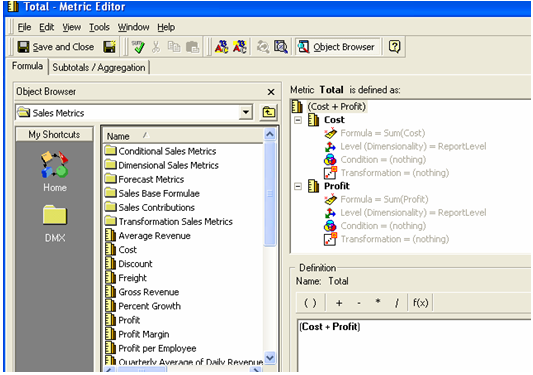This screenshot has height=375, width=533.
Task: Switch to the Subtotals / Aggregation tab
Action: coord(99,68)
